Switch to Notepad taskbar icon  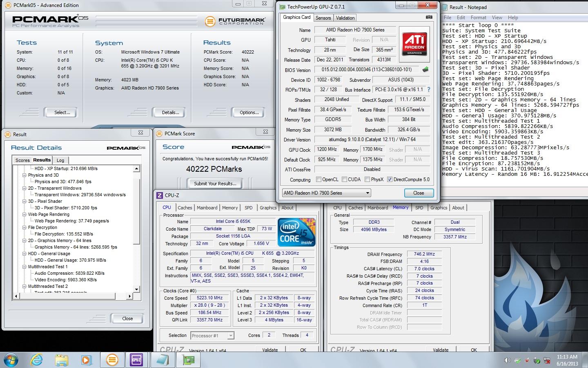pyautogui.click(x=163, y=360)
